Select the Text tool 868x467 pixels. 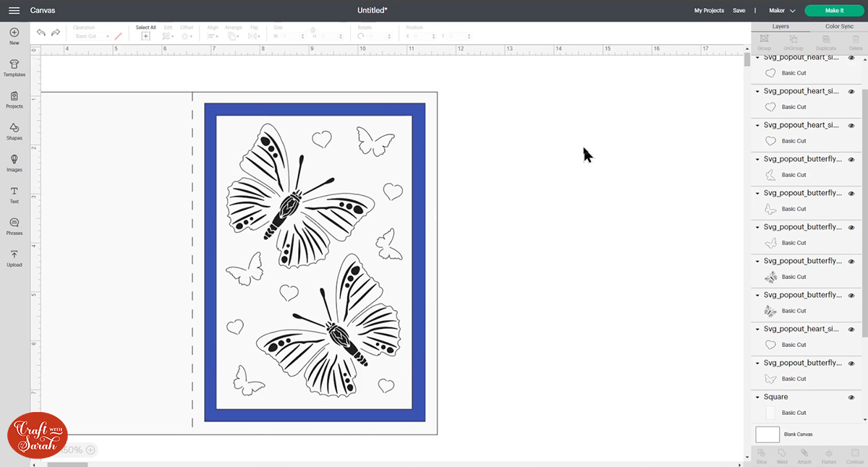14,194
